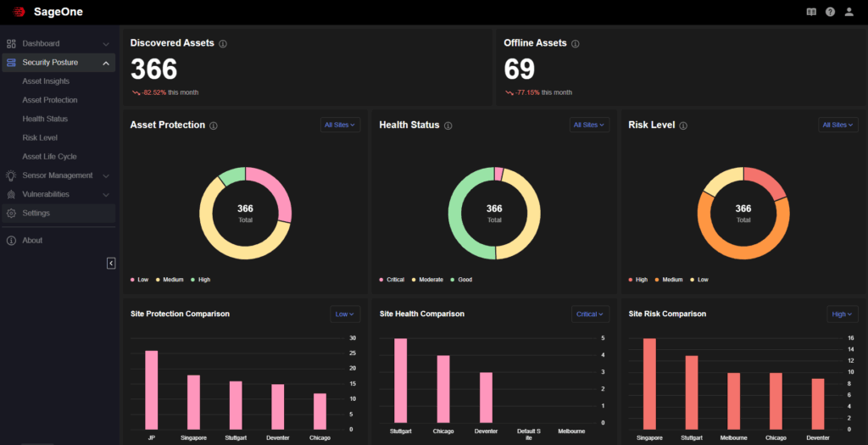Open the About page link
This screenshot has height=445, width=868.
(x=32, y=240)
